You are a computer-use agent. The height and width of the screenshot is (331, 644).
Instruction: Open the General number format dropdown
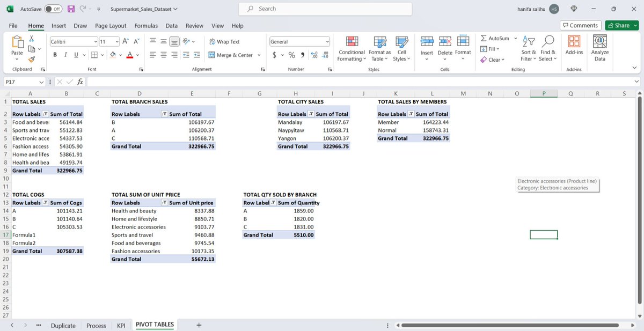click(327, 41)
